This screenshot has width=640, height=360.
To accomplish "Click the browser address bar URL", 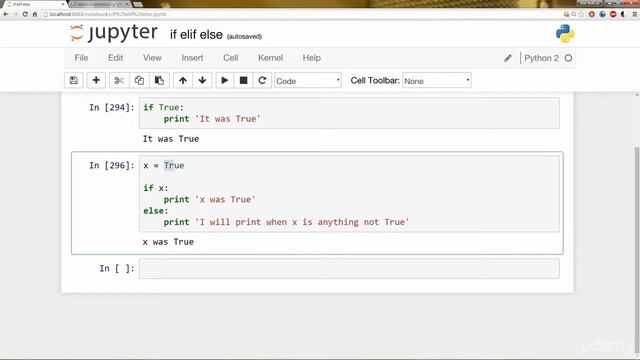I will [x=108, y=14].
